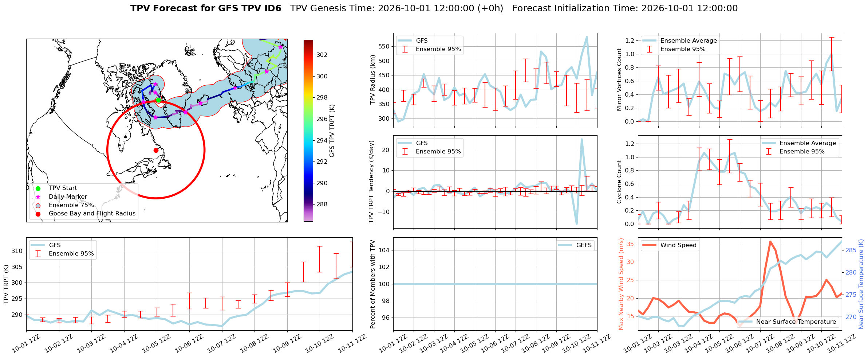Click the Minor Vortices Count axis label
This screenshot has height=358, width=868.
(619, 79)
